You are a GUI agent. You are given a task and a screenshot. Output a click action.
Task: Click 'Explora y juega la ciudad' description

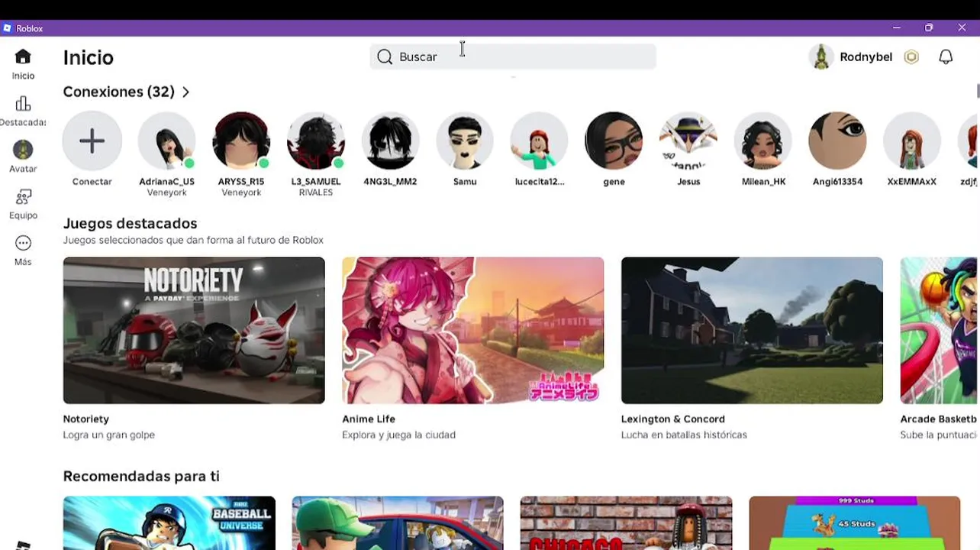click(x=399, y=435)
